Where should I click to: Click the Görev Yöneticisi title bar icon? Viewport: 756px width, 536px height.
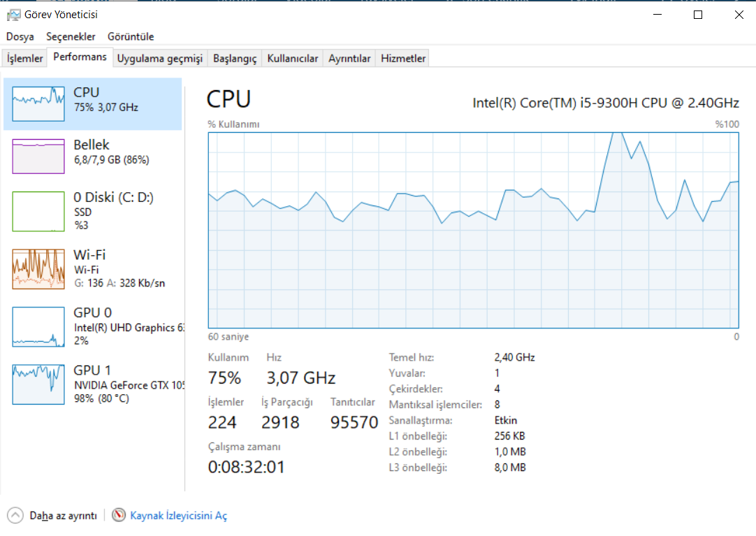pos(13,14)
